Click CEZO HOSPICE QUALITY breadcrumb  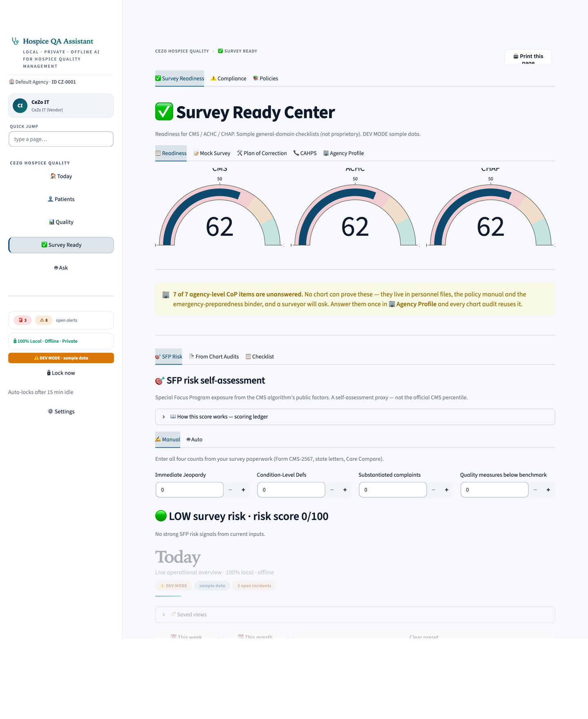point(182,51)
